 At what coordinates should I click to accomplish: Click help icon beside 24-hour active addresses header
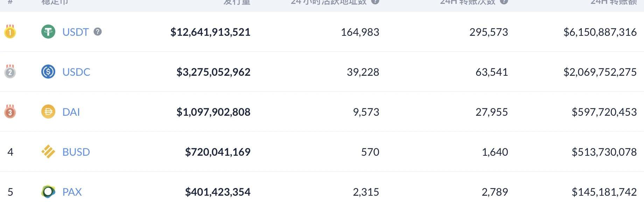tap(375, 1)
